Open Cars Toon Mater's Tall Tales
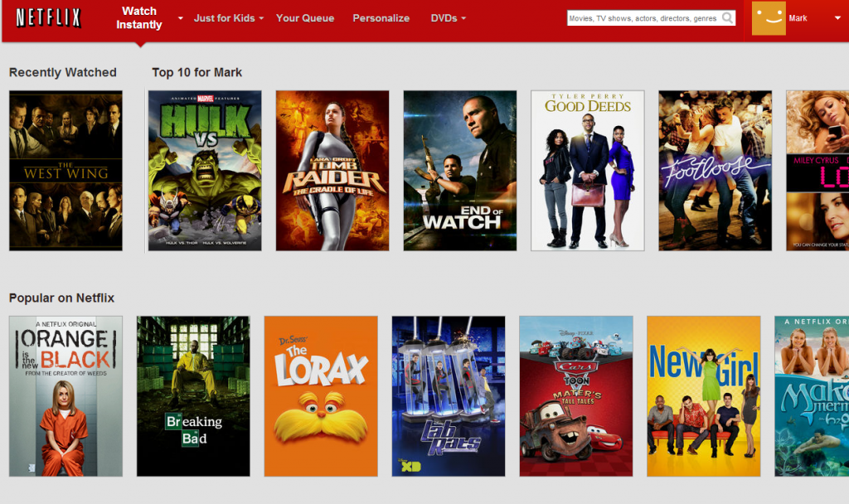 pyautogui.click(x=576, y=396)
